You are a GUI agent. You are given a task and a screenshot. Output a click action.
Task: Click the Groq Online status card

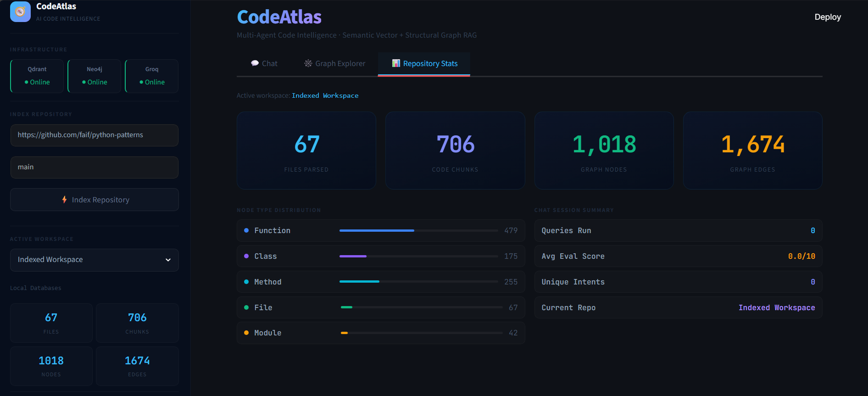point(152,76)
